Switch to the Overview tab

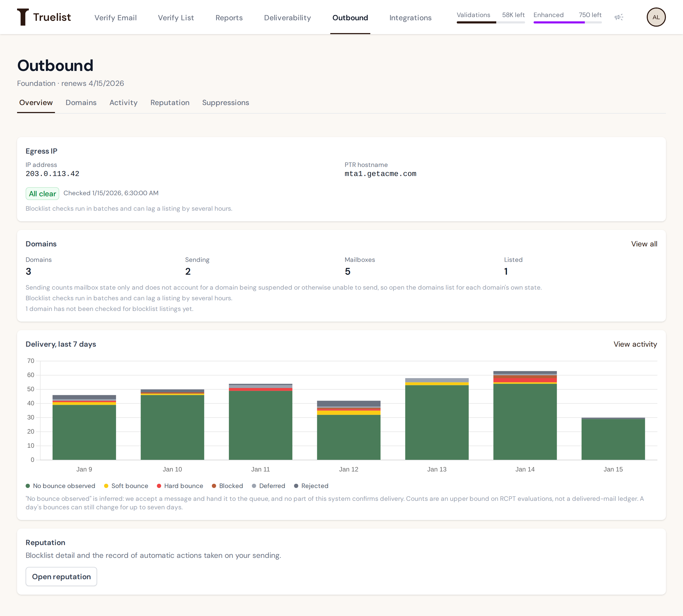click(36, 103)
